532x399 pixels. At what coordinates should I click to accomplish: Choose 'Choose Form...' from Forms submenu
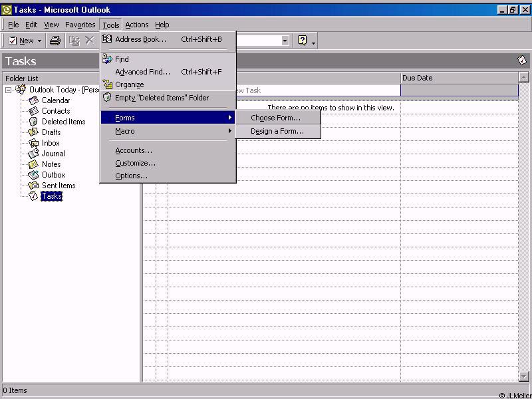pos(275,118)
